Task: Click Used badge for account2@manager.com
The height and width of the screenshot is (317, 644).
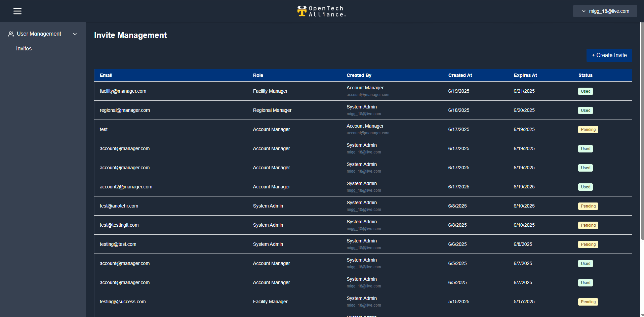Action: pyautogui.click(x=585, y=187)
